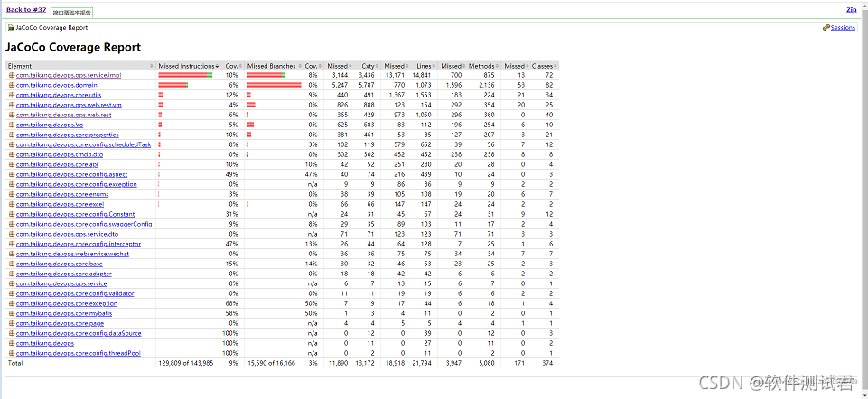Open com.taikang.devops.ops.service link

coord(61,283)
